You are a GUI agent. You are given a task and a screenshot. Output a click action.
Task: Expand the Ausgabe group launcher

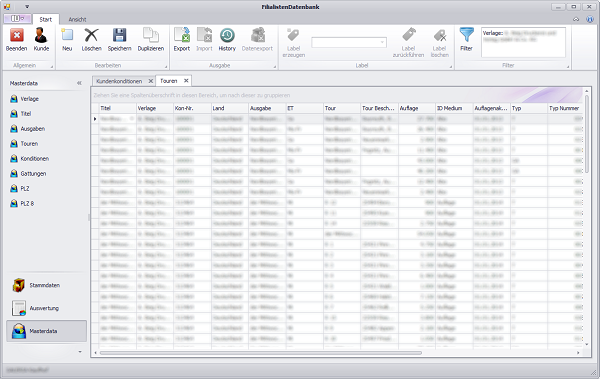[x=274, y=67]
